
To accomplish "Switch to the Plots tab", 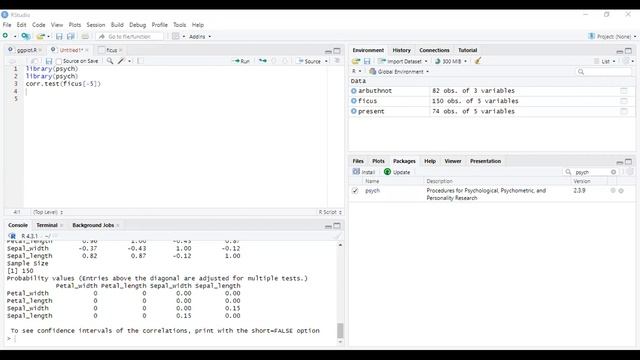I will [378, 161].
